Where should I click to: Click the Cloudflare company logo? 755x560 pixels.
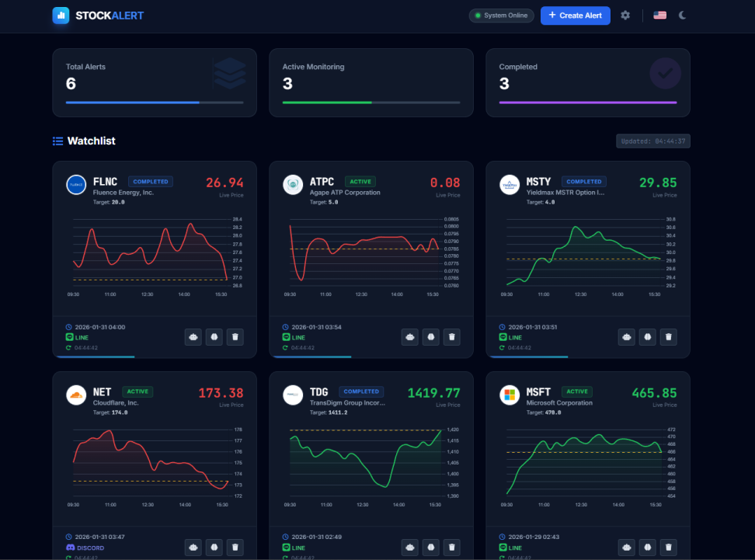76,395
